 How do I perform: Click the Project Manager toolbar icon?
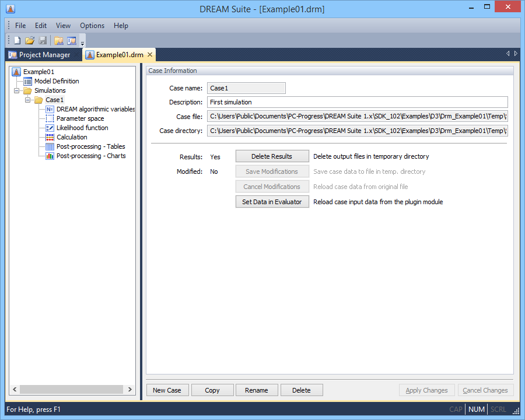point(72,40)
